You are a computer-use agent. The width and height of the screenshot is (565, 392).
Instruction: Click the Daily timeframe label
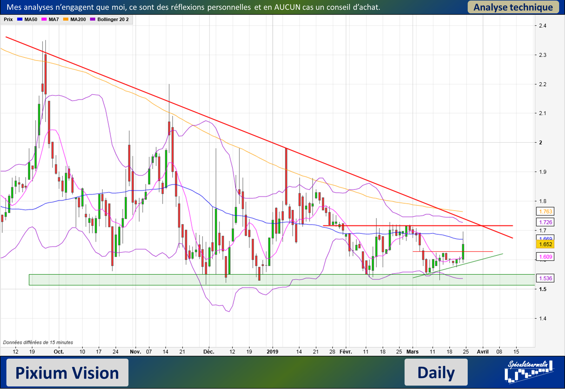point(436,372)
